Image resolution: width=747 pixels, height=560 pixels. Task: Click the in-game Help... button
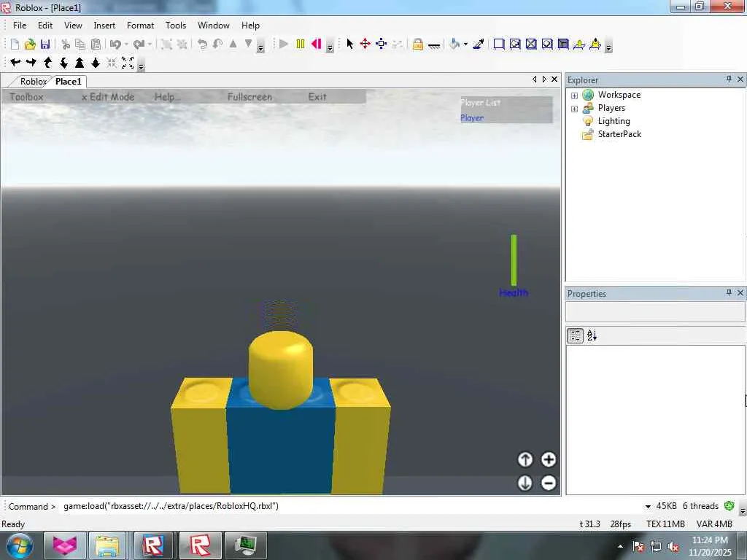pos(167,97)
